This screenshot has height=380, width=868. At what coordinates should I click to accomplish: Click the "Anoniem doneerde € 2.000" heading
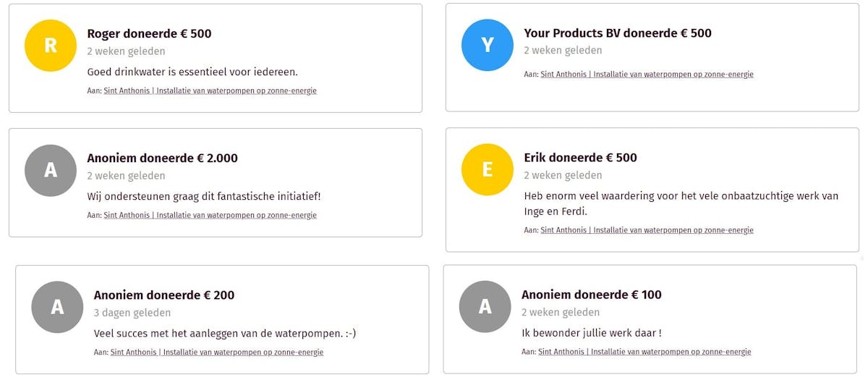[162, 158]
